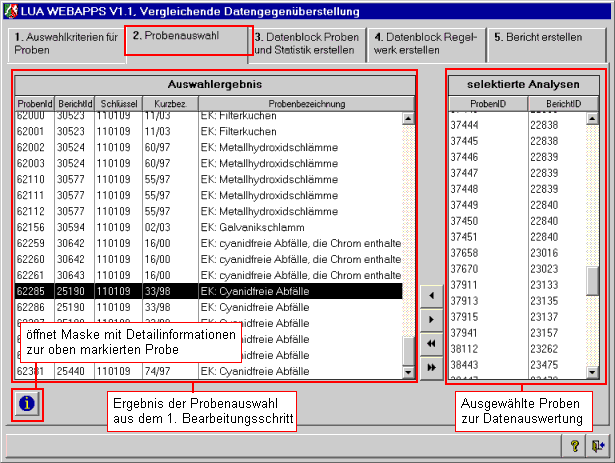Click the single right arrow transfer button
The width and height of the screenshot is (615, 463).
[x=430, y=319]
